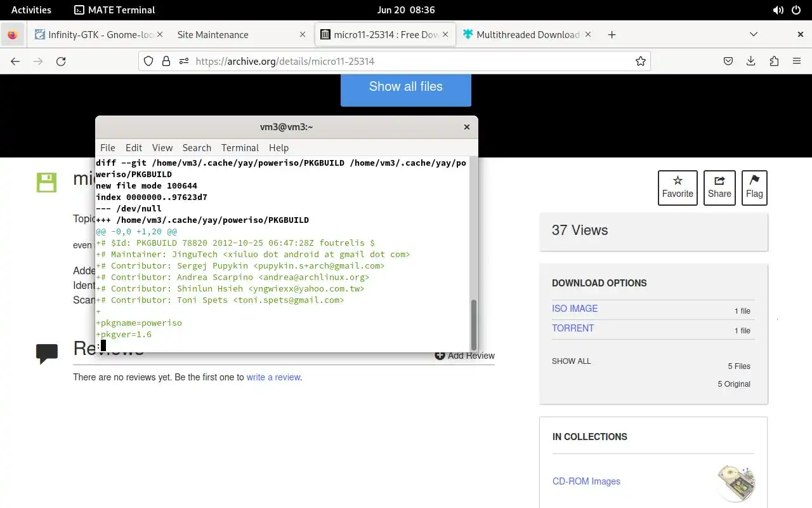Click the Firefox icon in the tab strip

tap(12, 35)
